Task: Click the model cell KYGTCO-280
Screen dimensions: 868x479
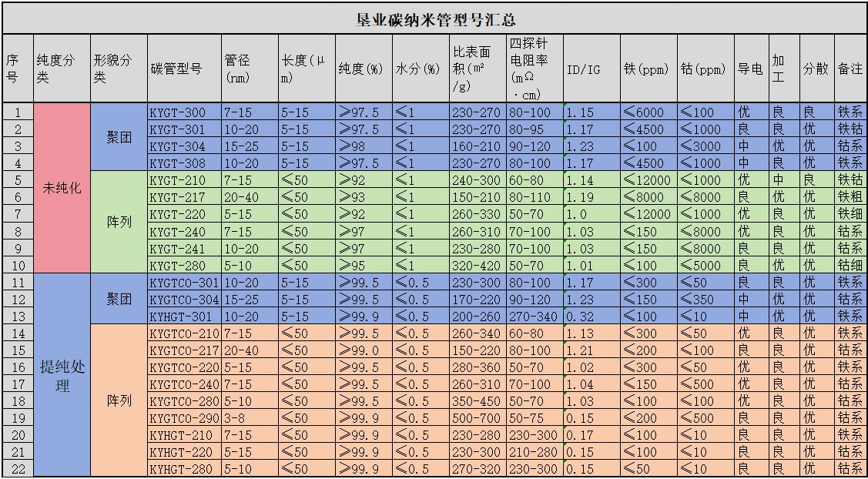Action: (x=184, y=401)
